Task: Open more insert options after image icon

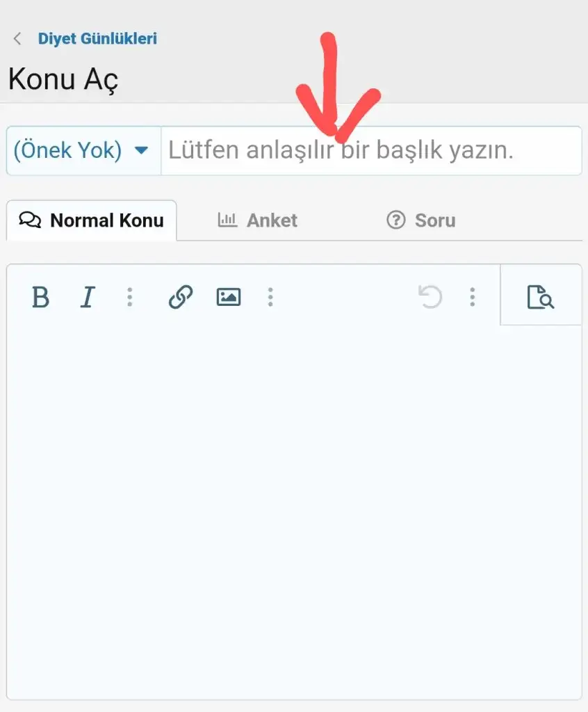Action: point(270,298)
